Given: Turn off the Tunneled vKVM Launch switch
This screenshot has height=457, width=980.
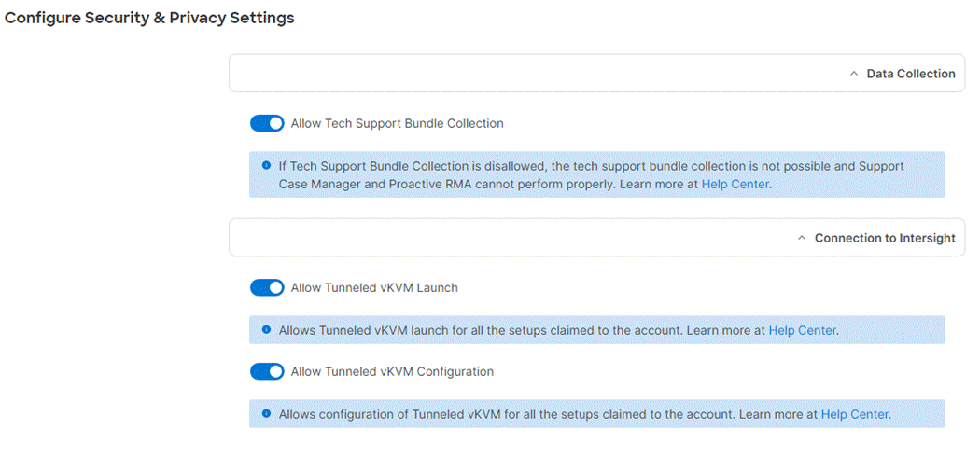Looking at the screenshot, I should (267, 287).
